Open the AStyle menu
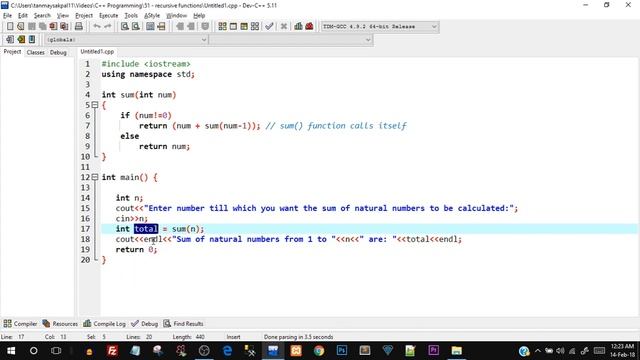The height and width of the screenshot is (360, 640). coord(152,16)
